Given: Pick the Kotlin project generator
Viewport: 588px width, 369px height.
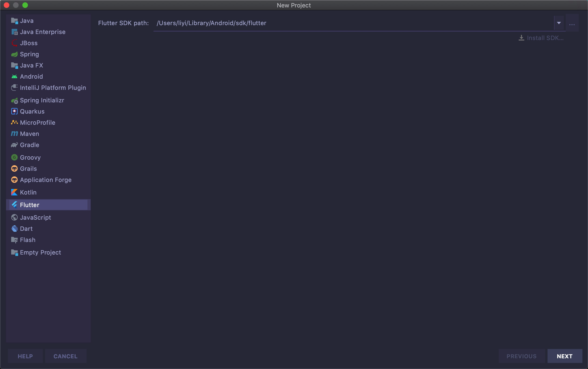Looking at the screenshot, I should tap(28, 192).
